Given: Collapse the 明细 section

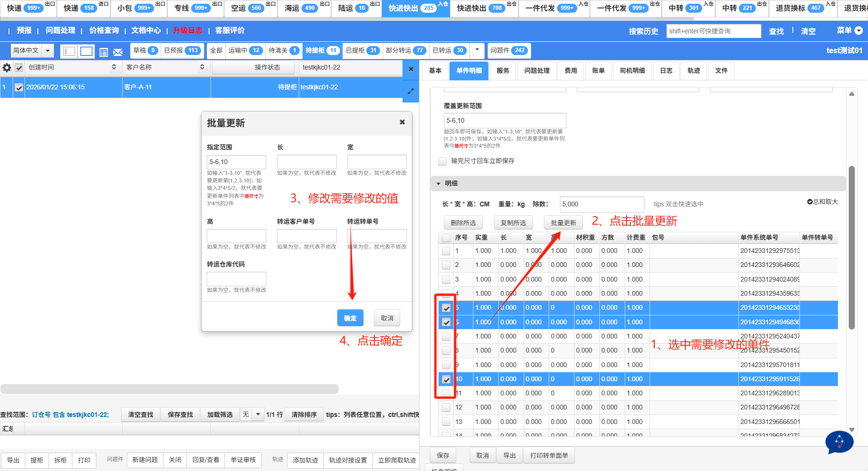Looking at the screenshot, I should [x=439, y=183].
